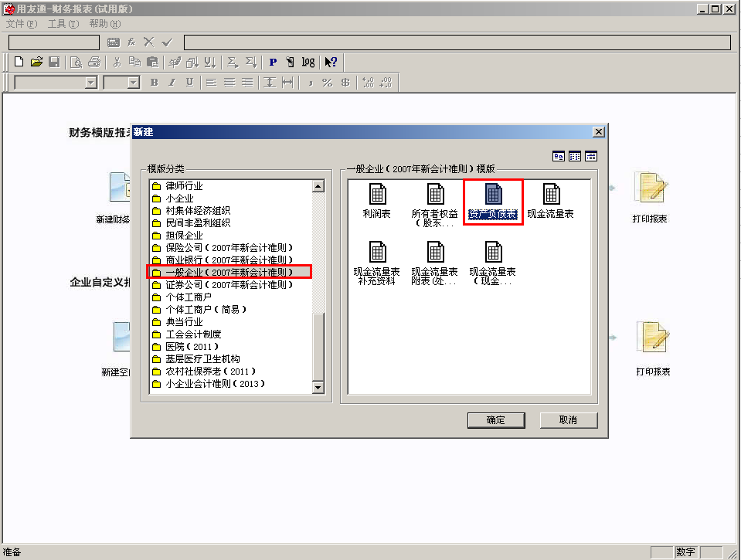
Task: Apply currency dollar style
Action: coord(345,83)
